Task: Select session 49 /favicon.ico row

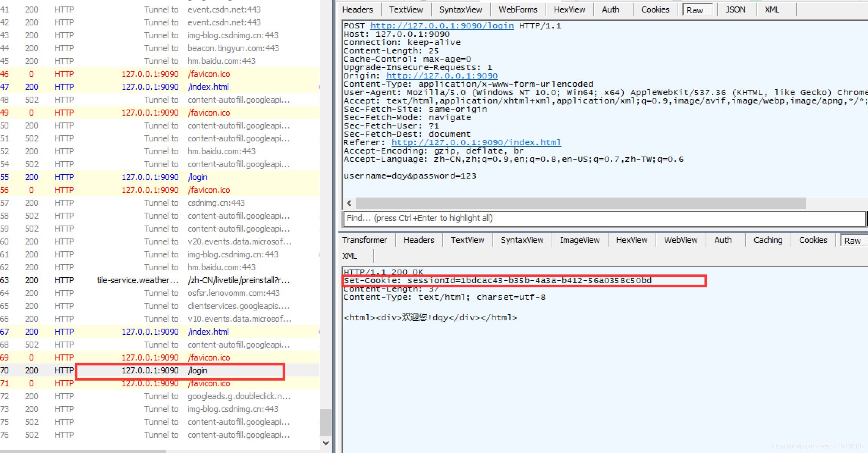Action: coord(159,113)
